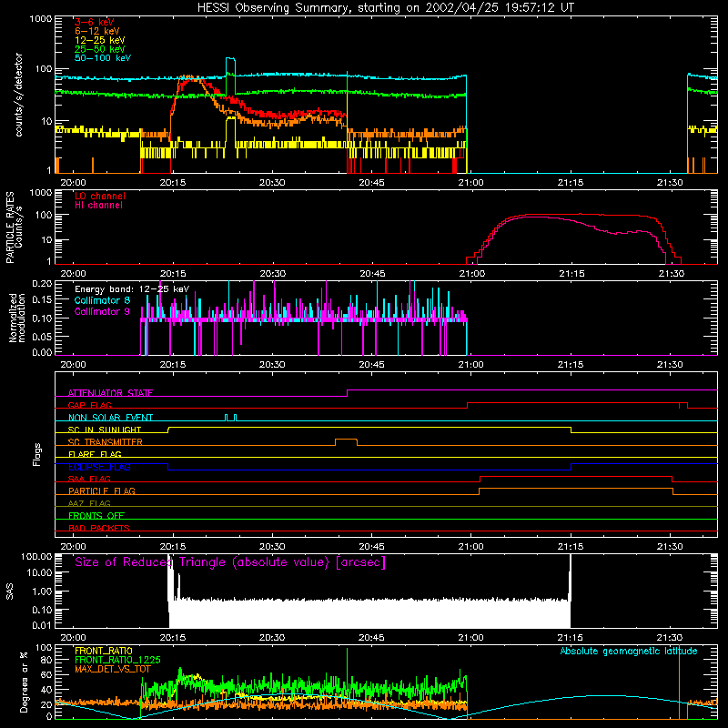The height and width of the screenshot is (728, 728).
Task: Select the orange '6-12 keV' legend label
Action: click(x=97, y=31)
